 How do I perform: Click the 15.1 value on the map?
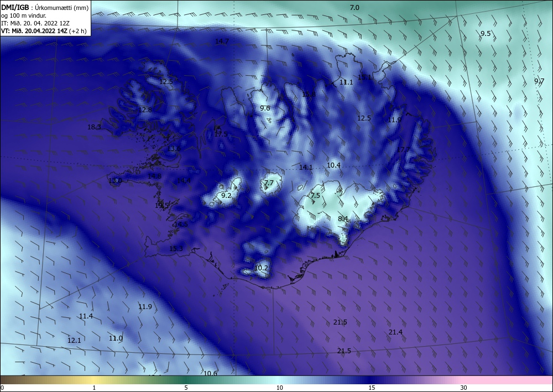tap(364, 77)
